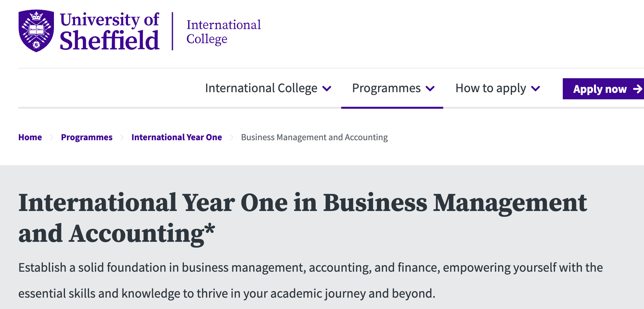Click the University of Sheffield crest shield

(36, 31)
